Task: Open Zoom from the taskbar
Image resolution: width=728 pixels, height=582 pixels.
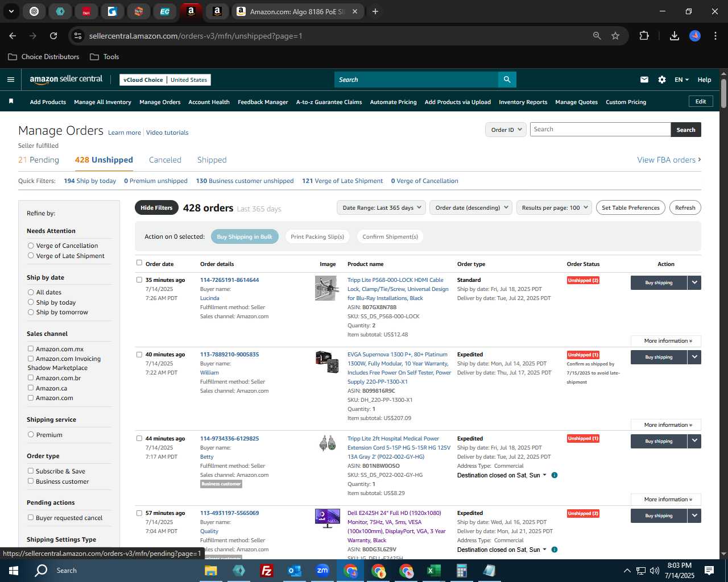Action: [322, 571]
